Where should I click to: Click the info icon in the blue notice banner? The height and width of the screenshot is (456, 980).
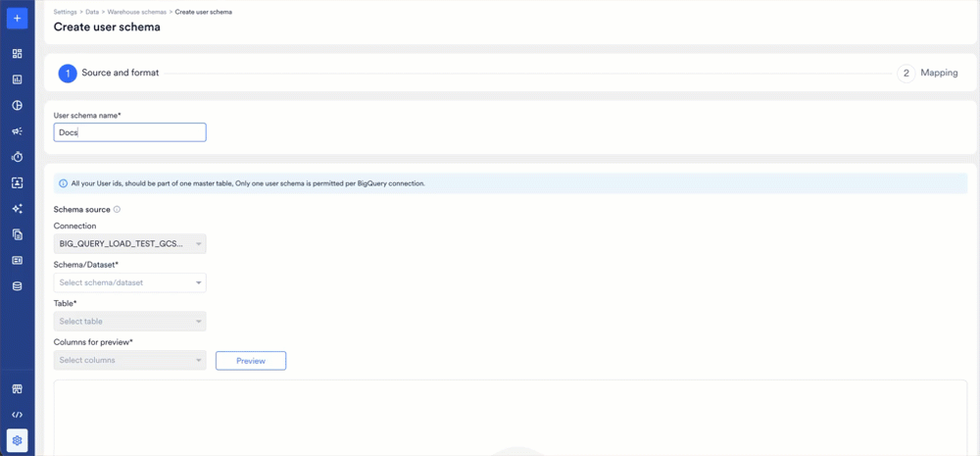[x=63, y=184]
